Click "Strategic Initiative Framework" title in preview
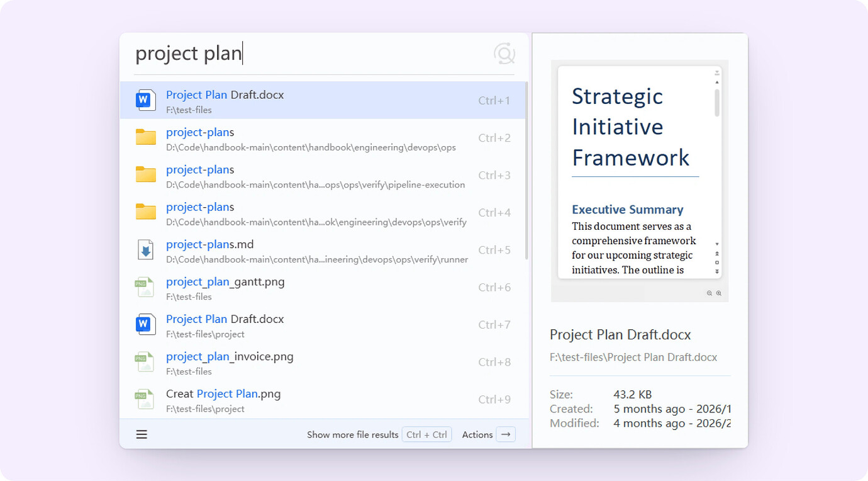The width and height of the screenshot is (868, 481). pos(631,127)
